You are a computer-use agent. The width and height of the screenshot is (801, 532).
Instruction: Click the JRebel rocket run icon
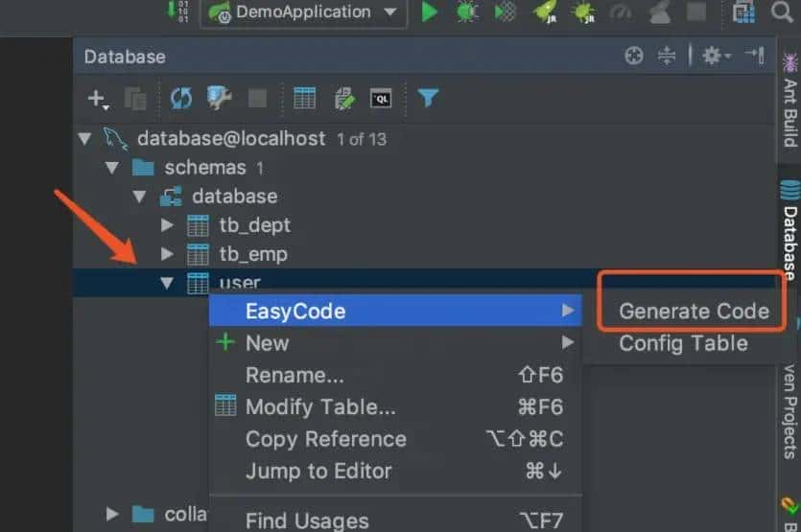pyautogui.click(x=545, y=12)
